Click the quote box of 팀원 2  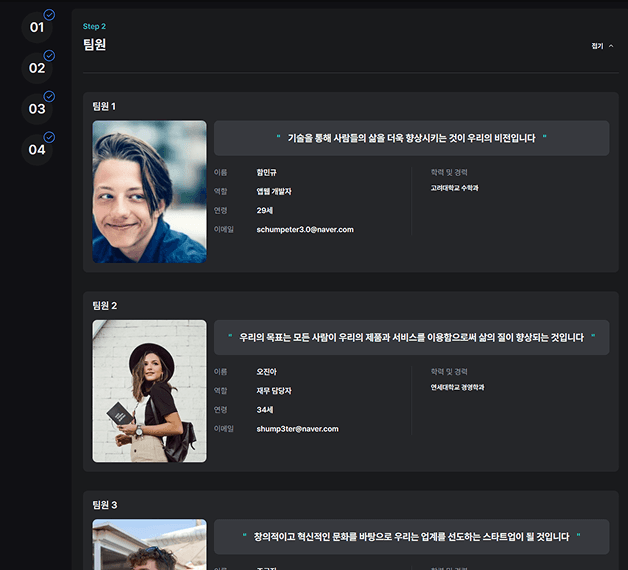point(411,337)
